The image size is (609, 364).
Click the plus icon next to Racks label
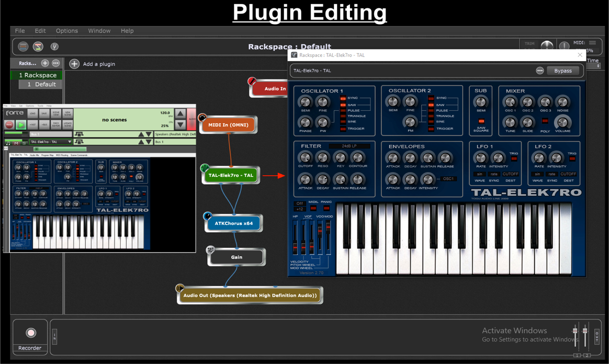(45, 63)
